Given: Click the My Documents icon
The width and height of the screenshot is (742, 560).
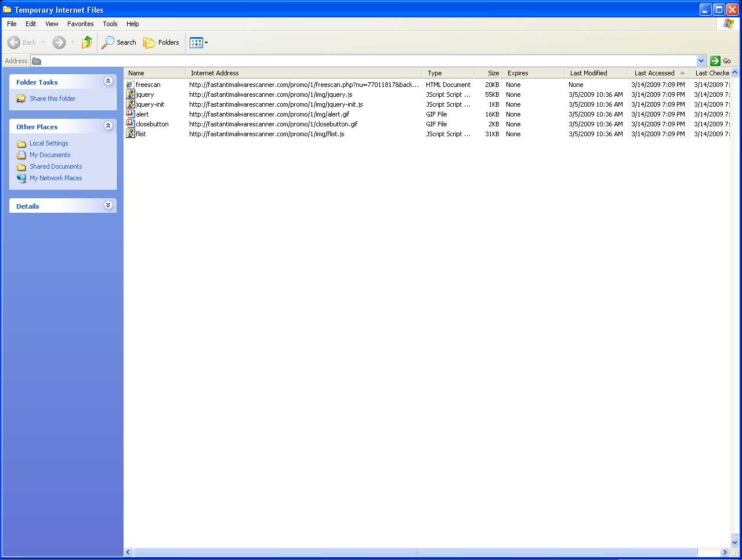Looking at the screenshot, I should [x=21, y=155].
